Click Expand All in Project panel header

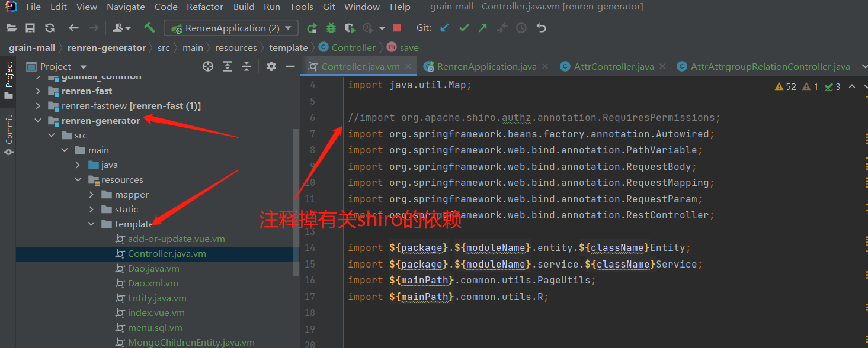[228, 66]
